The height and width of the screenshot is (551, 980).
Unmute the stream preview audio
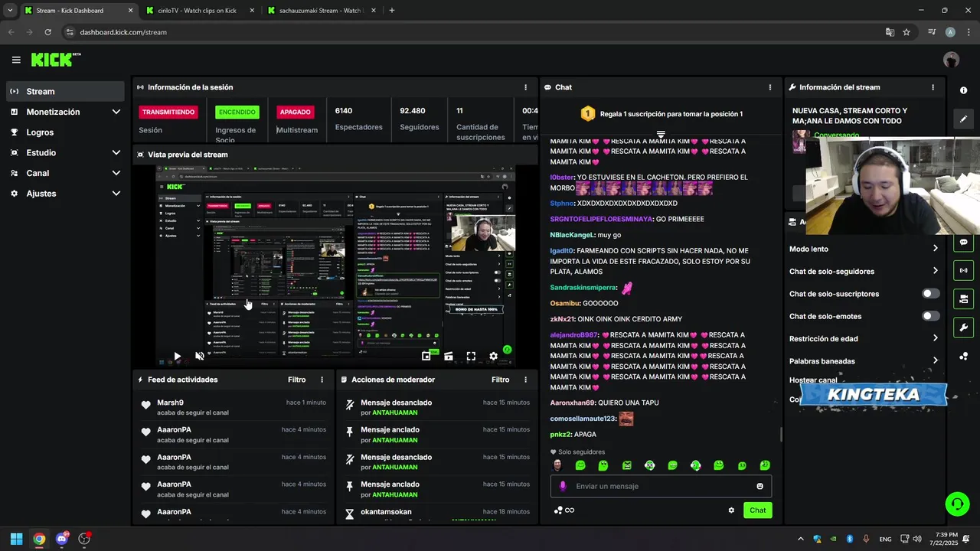point(200,356)
